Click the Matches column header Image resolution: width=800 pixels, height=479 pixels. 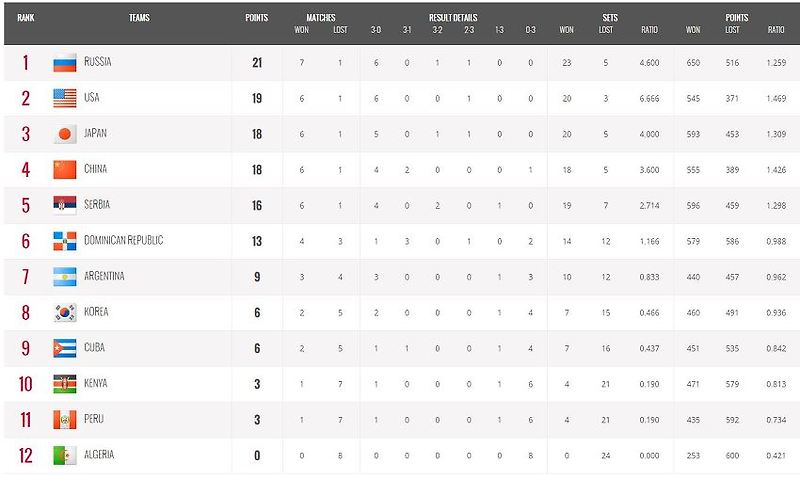coord(321,18)
